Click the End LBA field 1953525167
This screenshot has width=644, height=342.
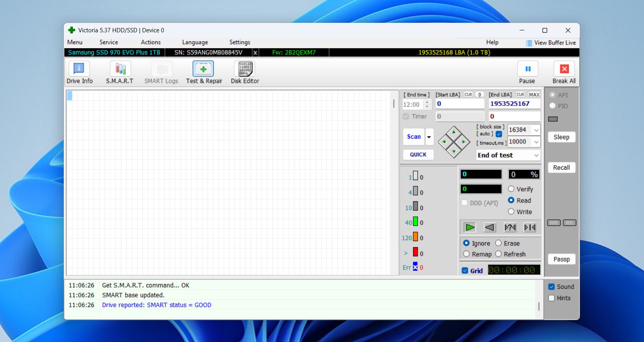pyautogui.click(x=514, y=104)
